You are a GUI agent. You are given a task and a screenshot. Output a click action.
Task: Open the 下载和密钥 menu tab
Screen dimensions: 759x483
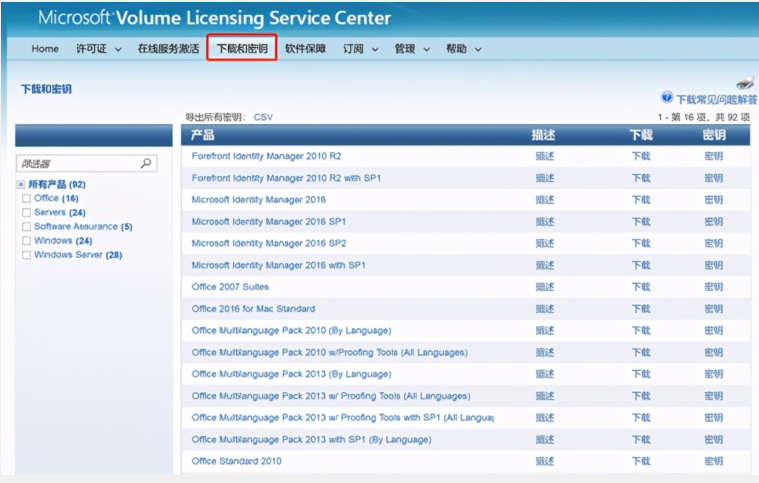pos(241,49)
